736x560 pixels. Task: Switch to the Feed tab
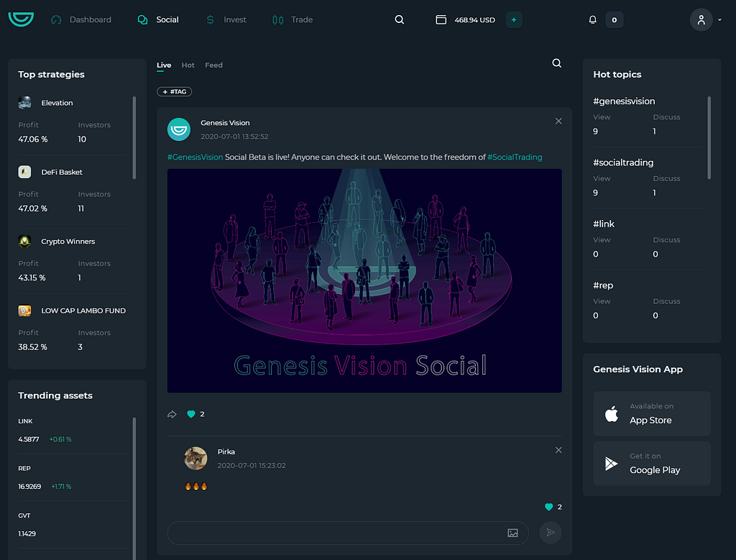coord(213,65)
